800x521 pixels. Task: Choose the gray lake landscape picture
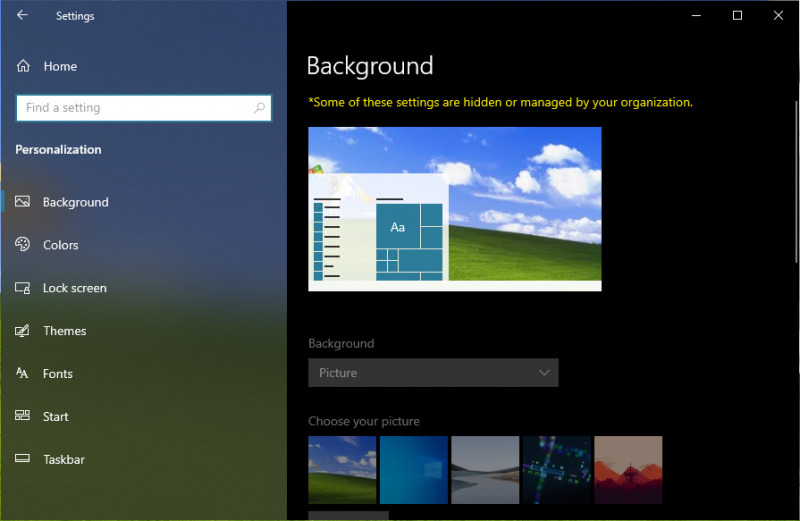485,469
